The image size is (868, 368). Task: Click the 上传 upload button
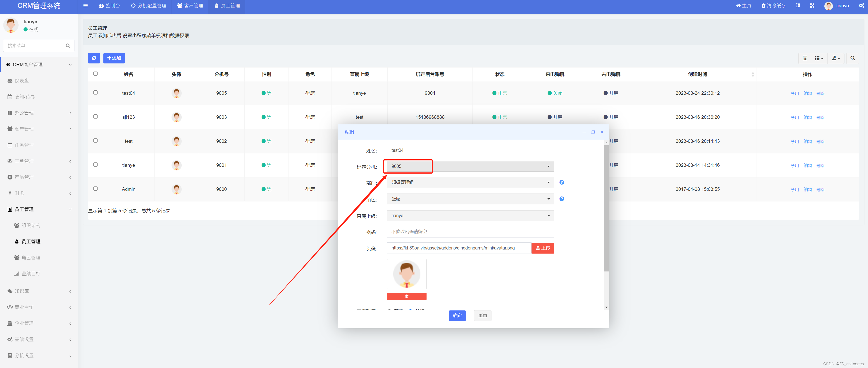point(543,248)
